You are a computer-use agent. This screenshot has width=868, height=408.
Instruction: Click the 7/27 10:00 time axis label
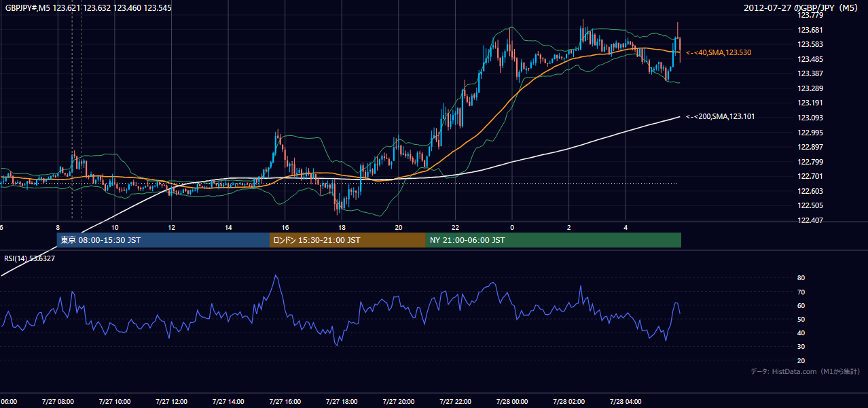(114, 401)
